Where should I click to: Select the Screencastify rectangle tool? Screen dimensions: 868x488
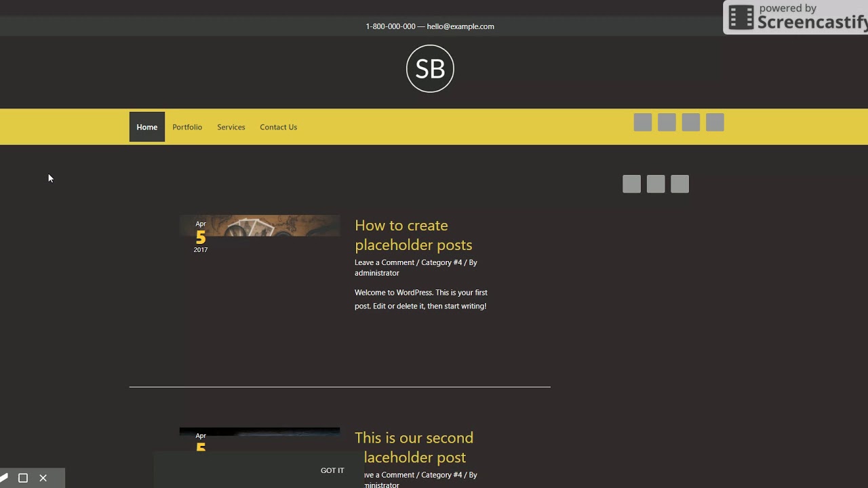[23, 478]
